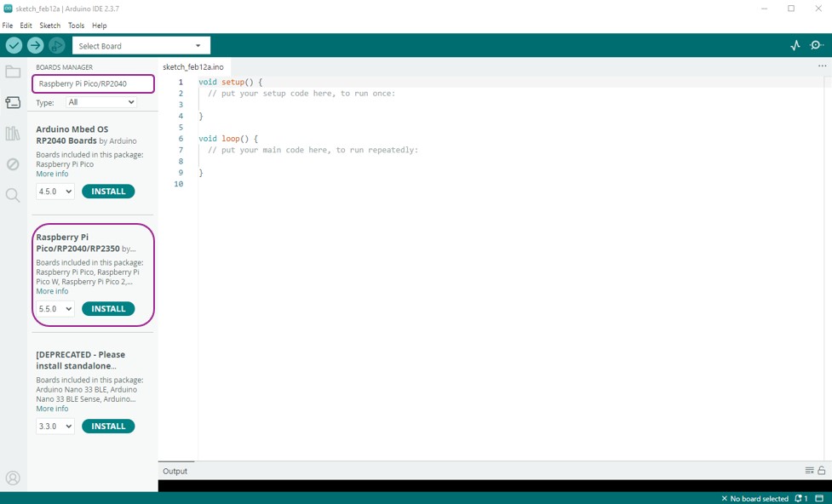The width and height of the screenshot is (832, 504).
Task: Toggle the Boards Manager sidebar icon
Action: [13, 102]
